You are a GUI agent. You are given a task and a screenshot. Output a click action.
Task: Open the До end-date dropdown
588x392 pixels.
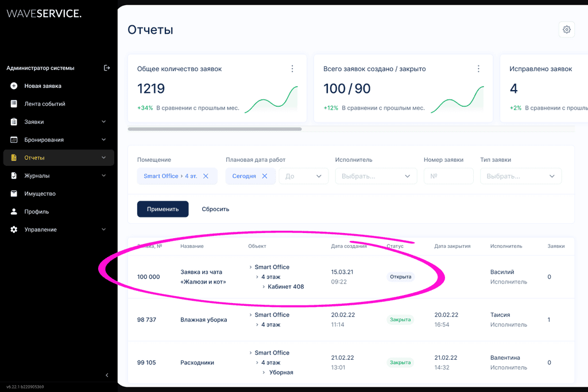click(303, 176)
